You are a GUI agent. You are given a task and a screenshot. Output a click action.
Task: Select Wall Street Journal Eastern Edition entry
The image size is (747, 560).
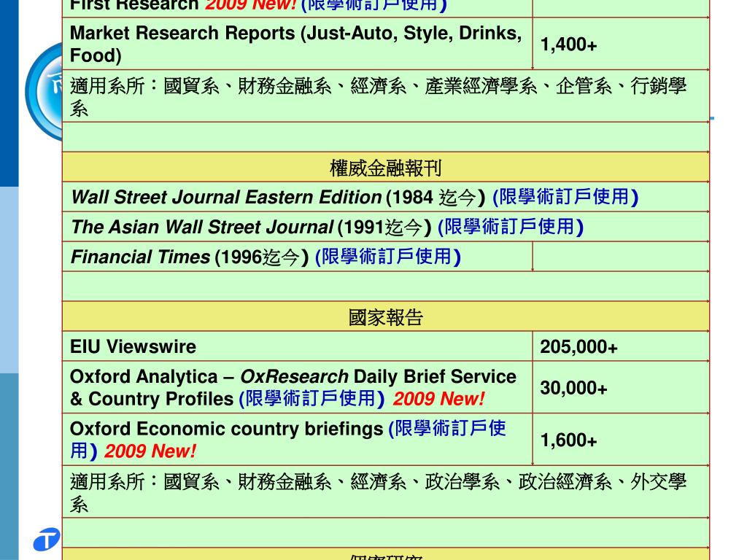386,197
